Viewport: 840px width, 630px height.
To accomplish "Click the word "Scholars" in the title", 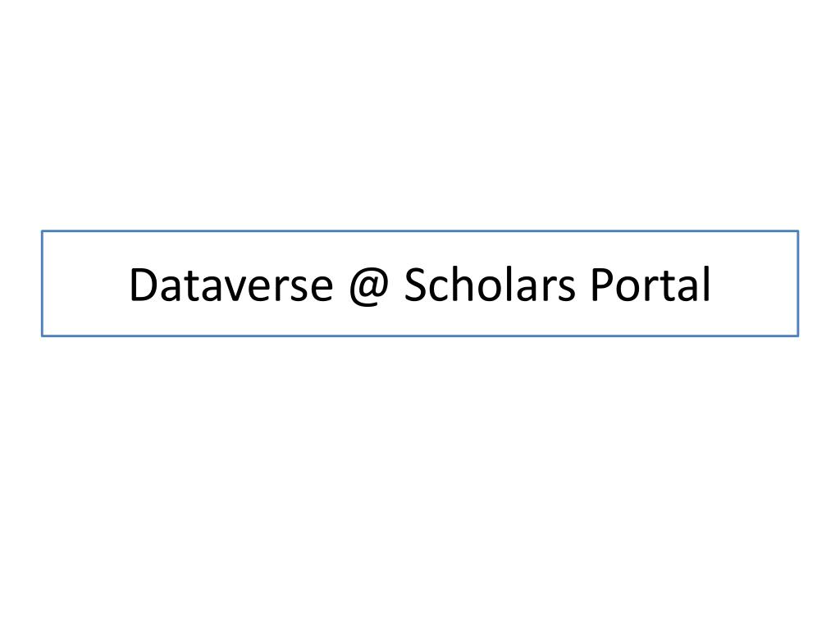I will click(490, 284).
